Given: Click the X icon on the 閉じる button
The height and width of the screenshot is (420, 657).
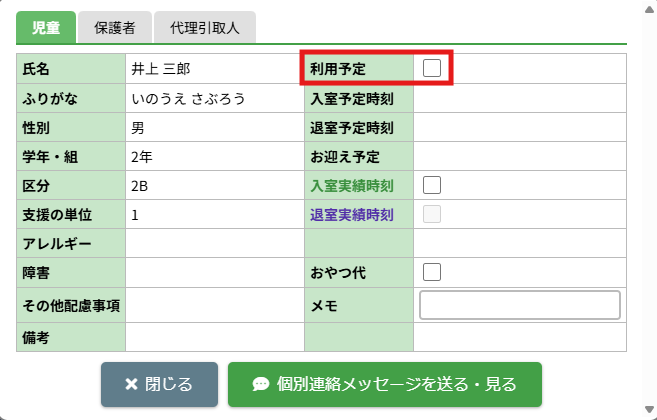Looking at the screenshot, I should pos(131,384).
